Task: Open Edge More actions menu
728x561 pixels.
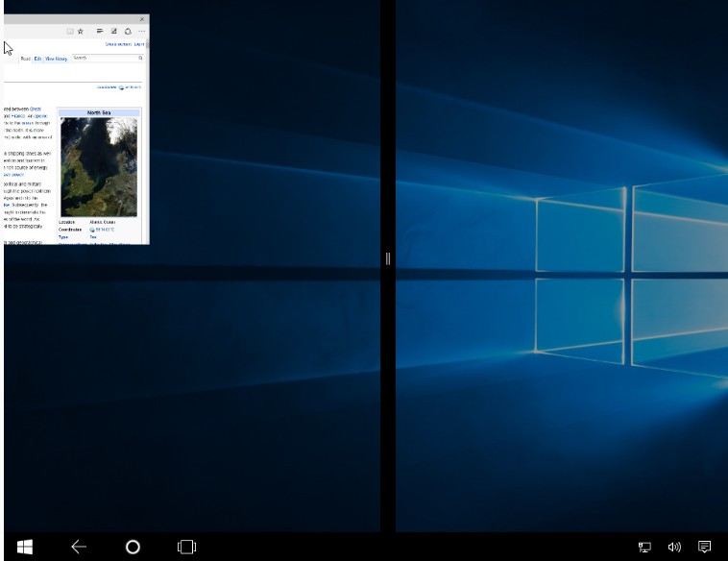Action: tap(141, 31)
